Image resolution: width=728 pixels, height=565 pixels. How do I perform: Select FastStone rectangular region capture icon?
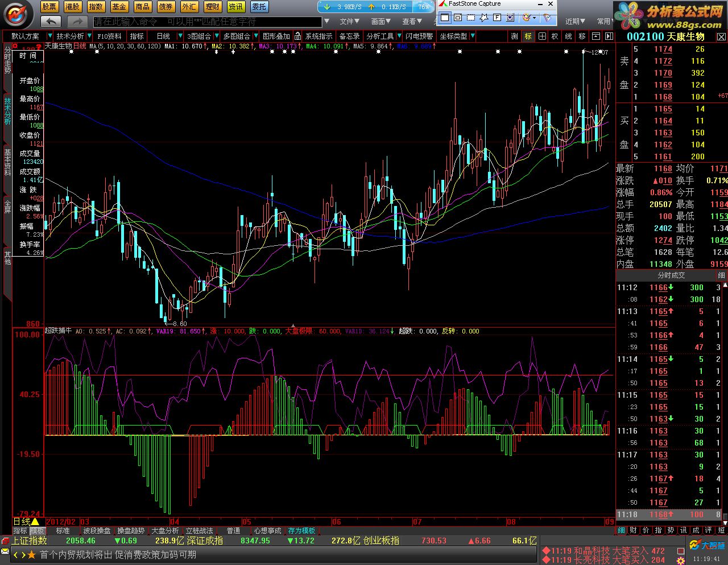pos(471,18)
